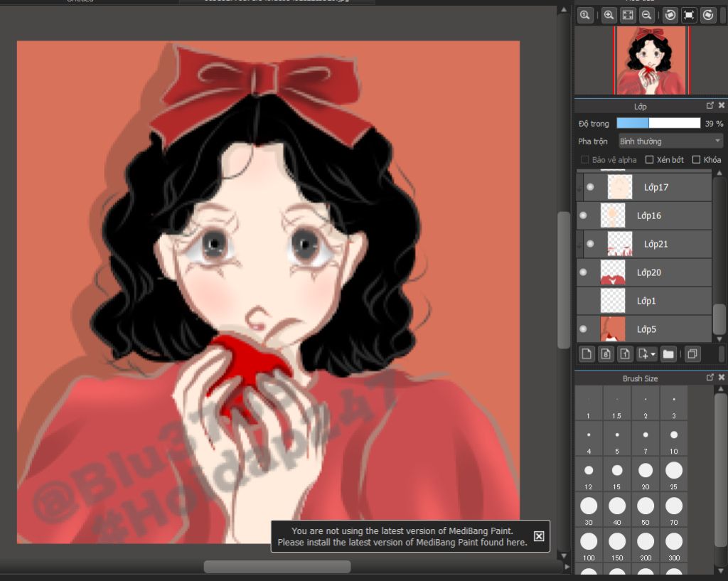
Task: Pick brush size 3 preset
Action: [x=674, y=403]
